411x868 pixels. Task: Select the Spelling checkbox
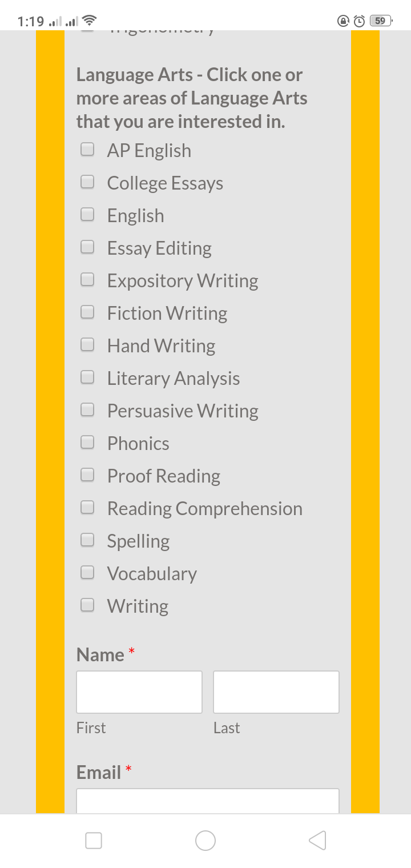coord(87,540)
